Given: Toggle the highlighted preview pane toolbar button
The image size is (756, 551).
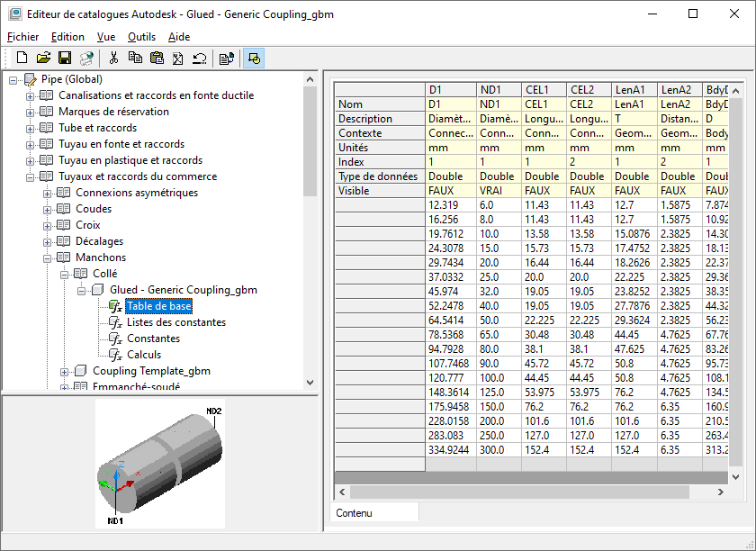Looking at the screenshot, I should click(253, 59).
